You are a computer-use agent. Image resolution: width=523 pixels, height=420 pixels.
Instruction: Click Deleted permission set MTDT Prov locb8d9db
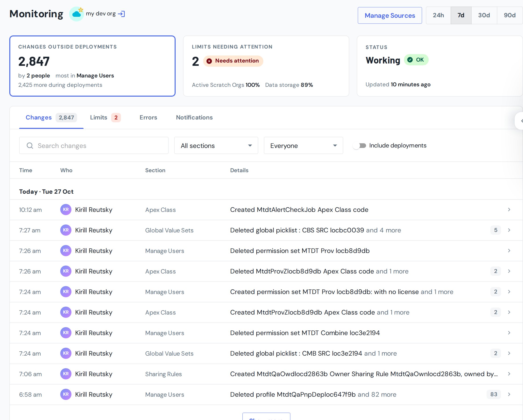[300, 251]
